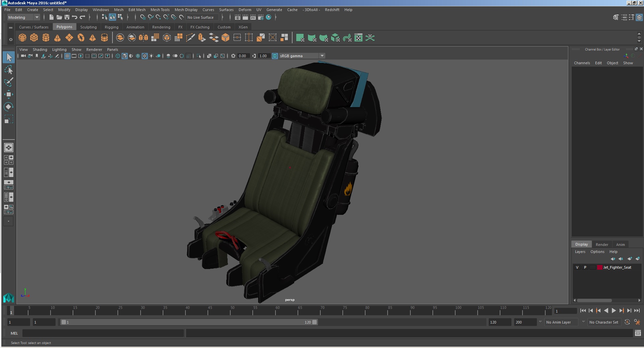Select the Lasso Select tool
This screenshot has height=348, width=644.
[x=9, y=70]
